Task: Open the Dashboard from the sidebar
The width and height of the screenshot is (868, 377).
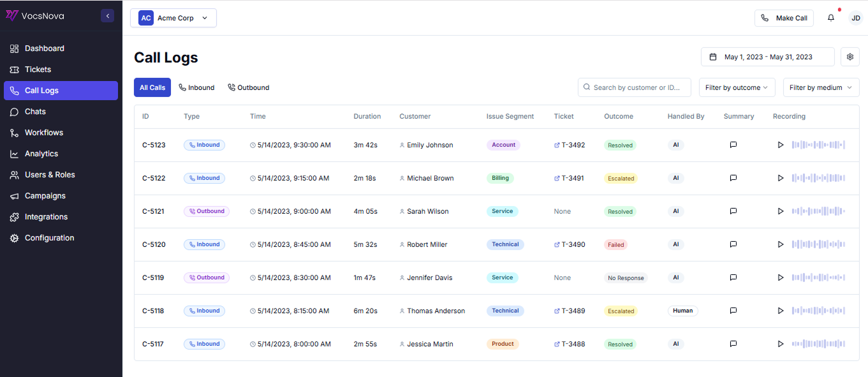Action: 44,48
